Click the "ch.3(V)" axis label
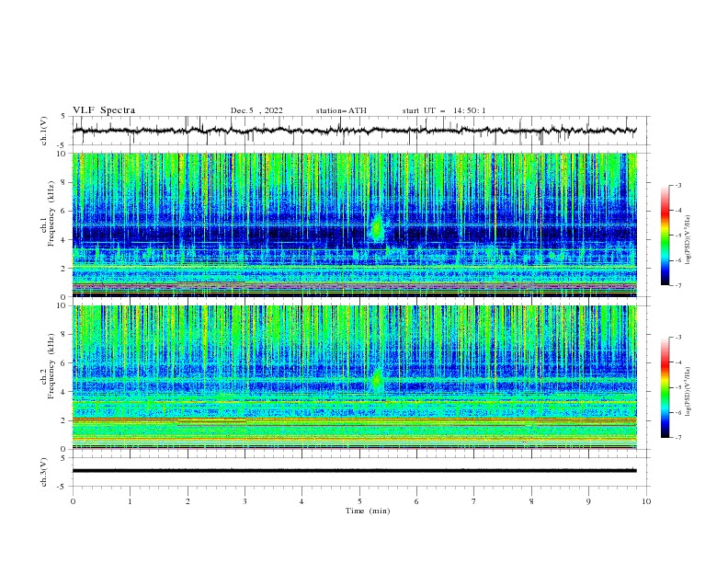 (44, 472)
